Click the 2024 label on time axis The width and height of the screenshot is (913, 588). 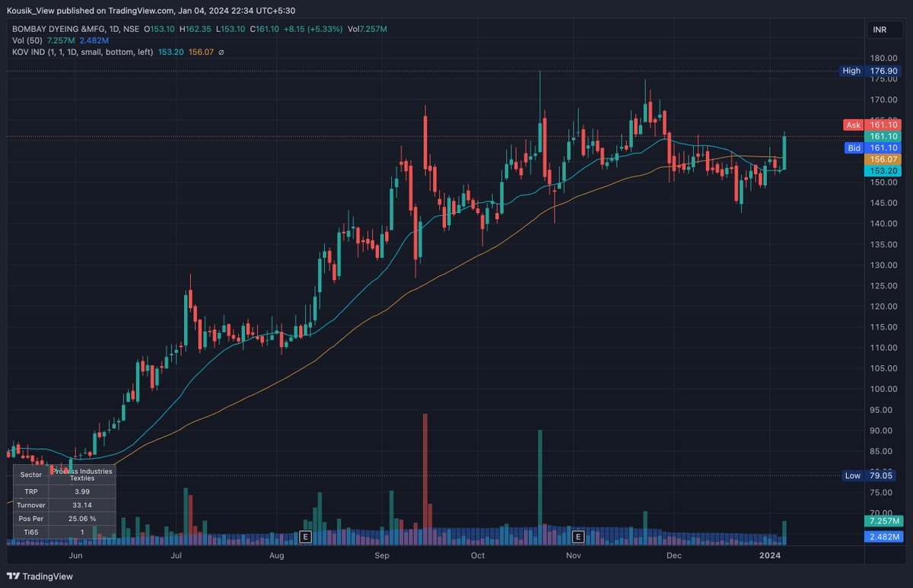click(771, 556)
